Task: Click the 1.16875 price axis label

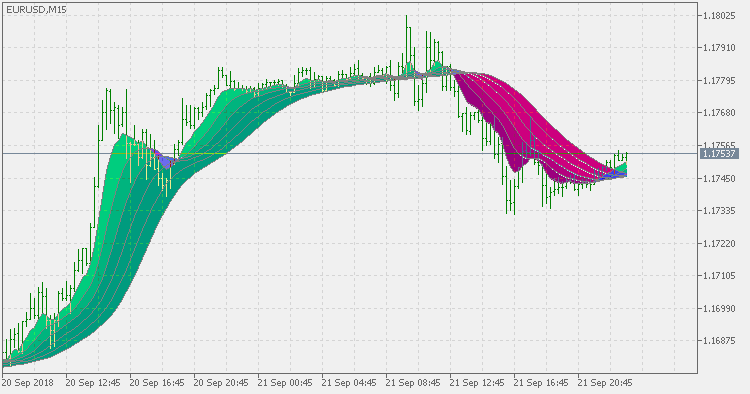Action: coord(719,341)
